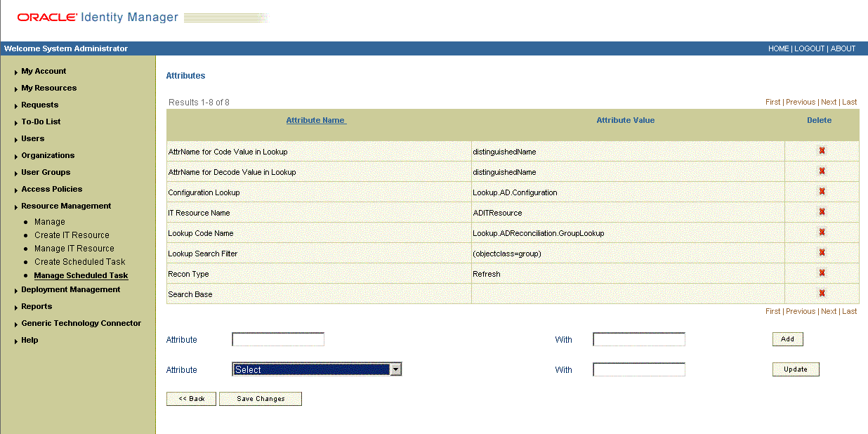Go to Next page, top pager
The width and height of the screenshot is (868, 434).
coord(829,102)
